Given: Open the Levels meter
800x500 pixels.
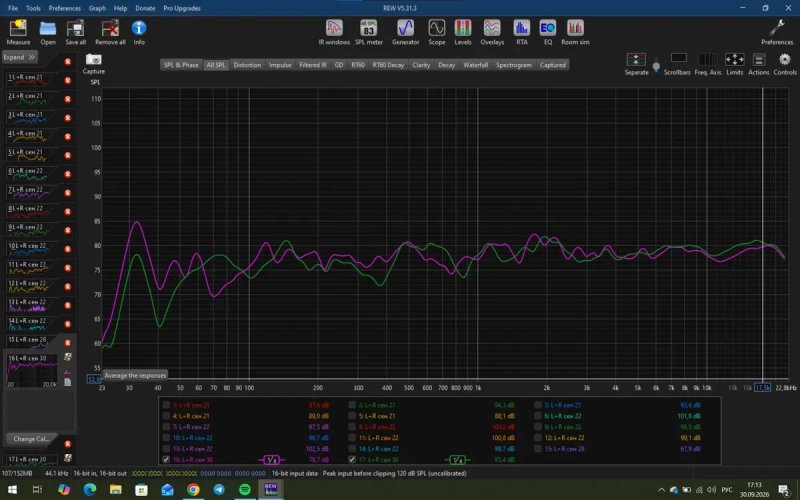Looking at the screenshot, I should pyautogui.click(x=463, y=32).
